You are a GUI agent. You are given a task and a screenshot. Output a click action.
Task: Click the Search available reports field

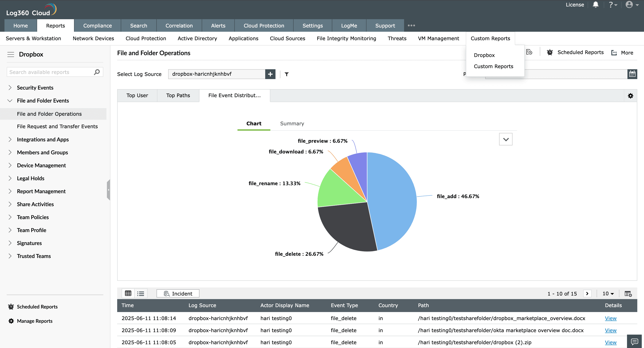tap(50, 72)
